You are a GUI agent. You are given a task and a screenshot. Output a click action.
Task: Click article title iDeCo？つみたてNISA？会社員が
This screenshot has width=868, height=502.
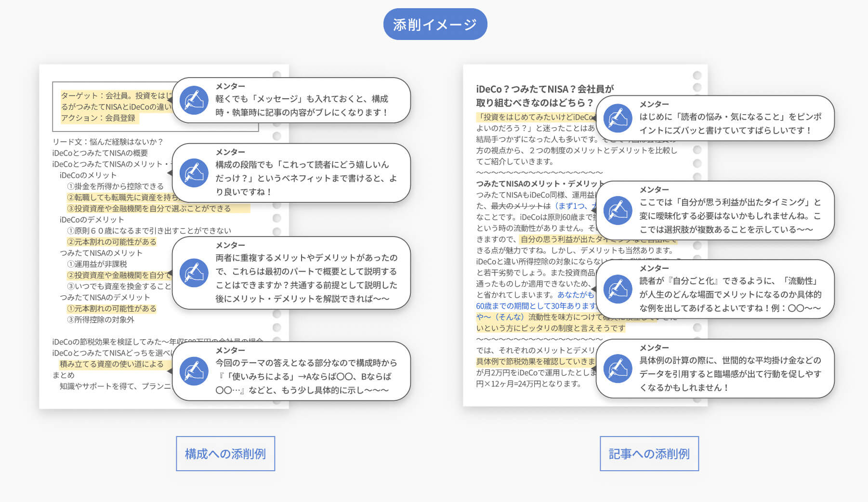[x=544, y=89]
